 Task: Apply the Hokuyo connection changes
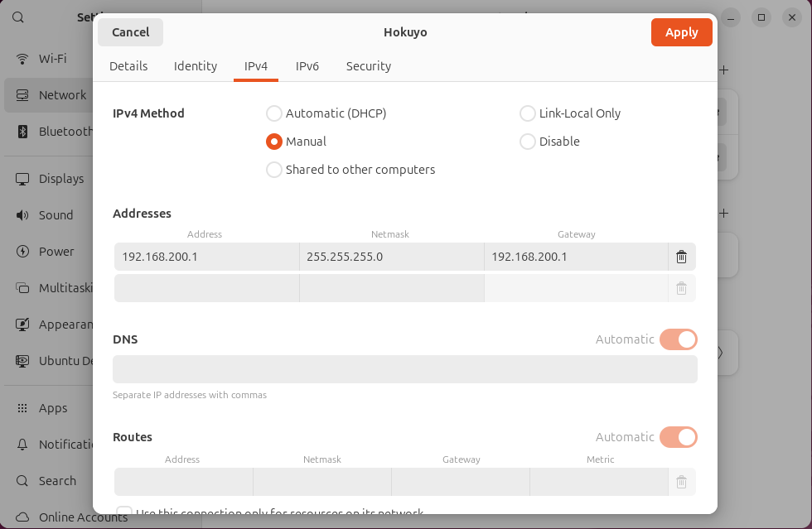coord(681,32)
